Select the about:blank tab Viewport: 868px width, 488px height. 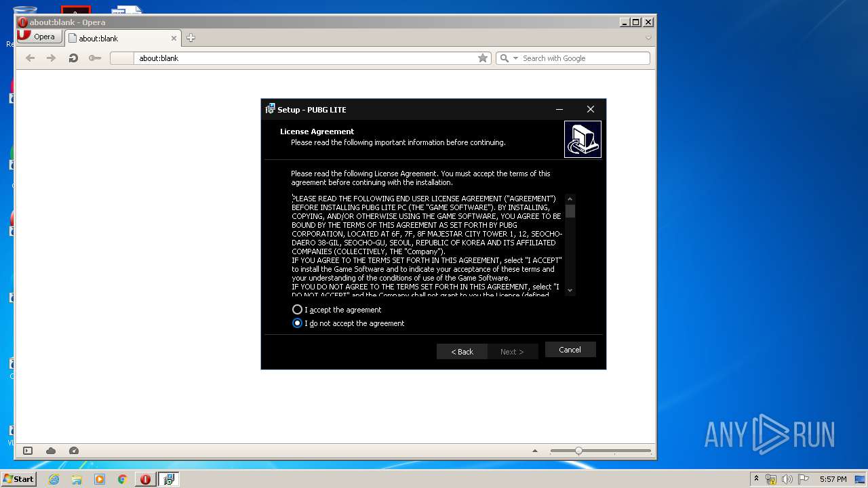tap(122, 39)
